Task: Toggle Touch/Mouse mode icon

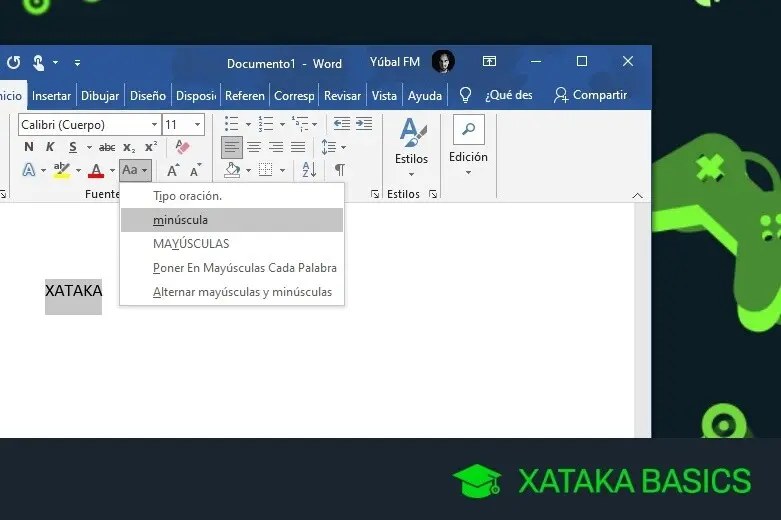Action: click(38, 63)
